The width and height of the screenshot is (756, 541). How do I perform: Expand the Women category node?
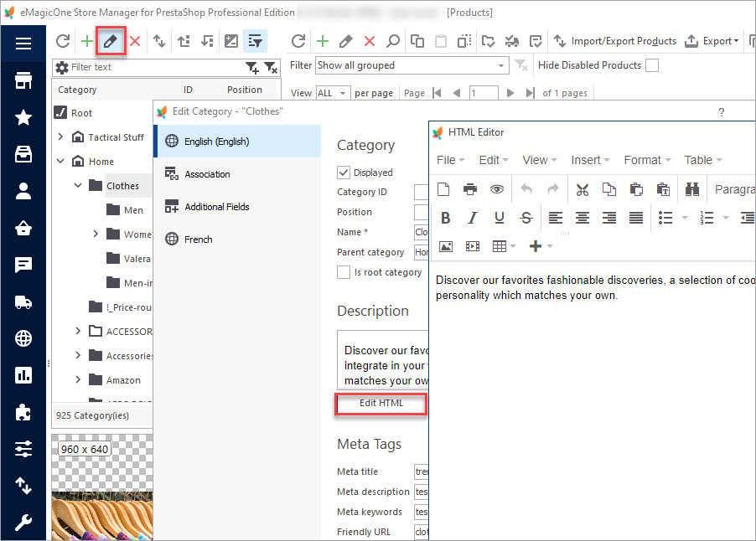[96, 234]
